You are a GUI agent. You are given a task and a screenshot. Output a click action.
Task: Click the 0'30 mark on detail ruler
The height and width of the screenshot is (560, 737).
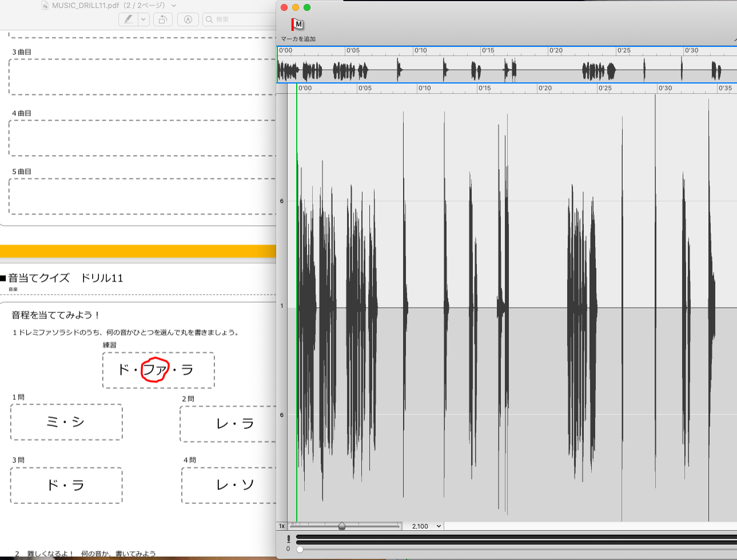tap(665, 88)
